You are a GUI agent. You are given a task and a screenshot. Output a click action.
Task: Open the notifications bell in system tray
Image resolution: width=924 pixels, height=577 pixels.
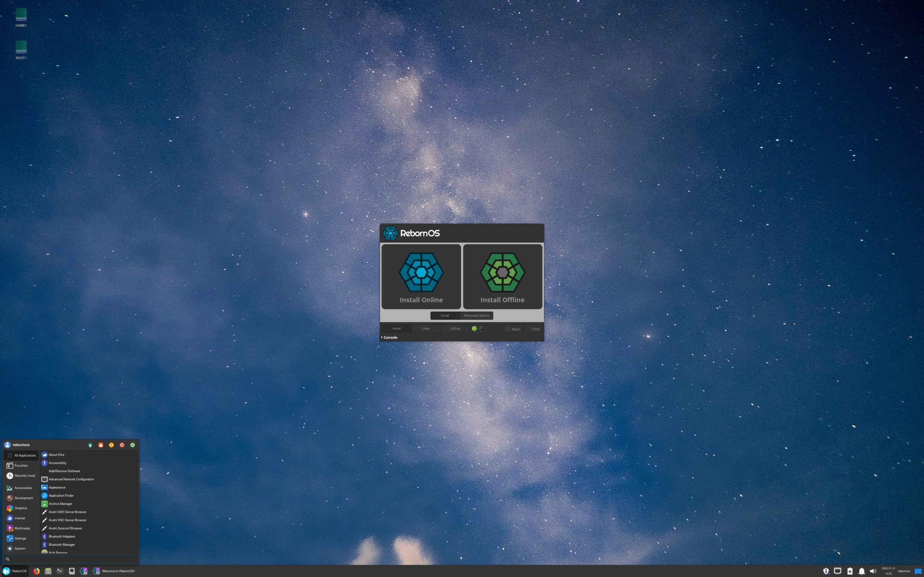862,571
